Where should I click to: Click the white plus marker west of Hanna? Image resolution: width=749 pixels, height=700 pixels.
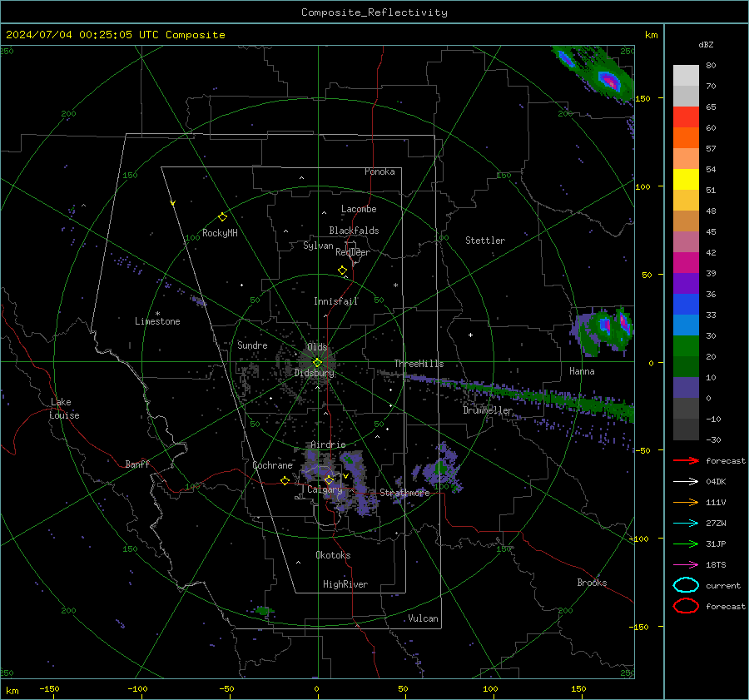click(470, 335)
